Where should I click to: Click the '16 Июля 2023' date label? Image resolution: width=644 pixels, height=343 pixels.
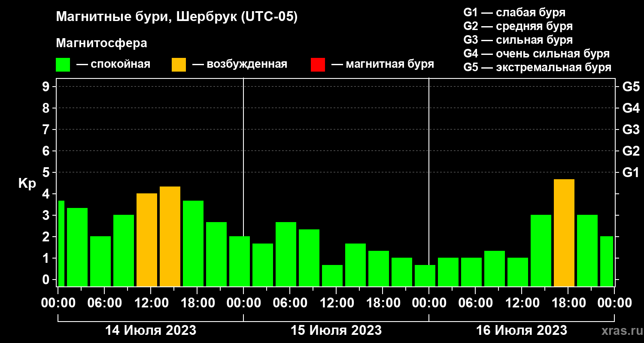pyautogui.click(x=522, y=331)
